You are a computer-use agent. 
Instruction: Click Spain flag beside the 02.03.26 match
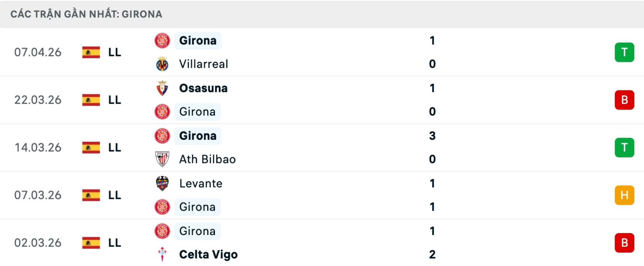pos(91,243)
